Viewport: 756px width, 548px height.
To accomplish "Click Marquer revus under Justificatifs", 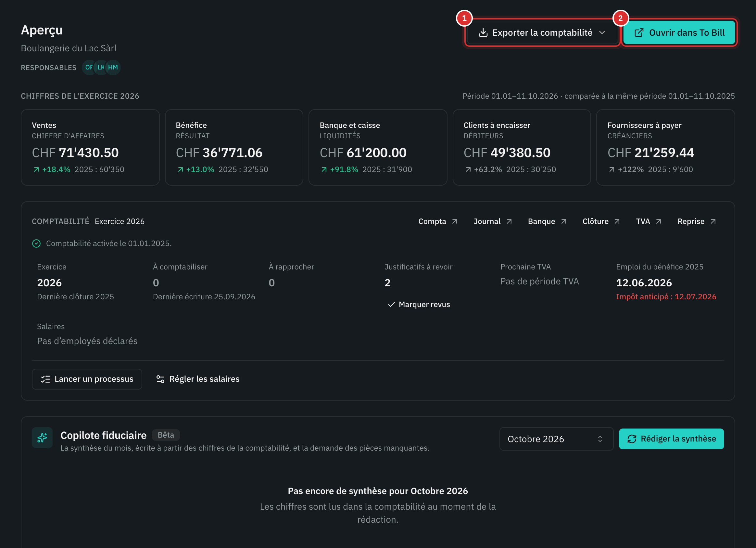I will (419, 304).
